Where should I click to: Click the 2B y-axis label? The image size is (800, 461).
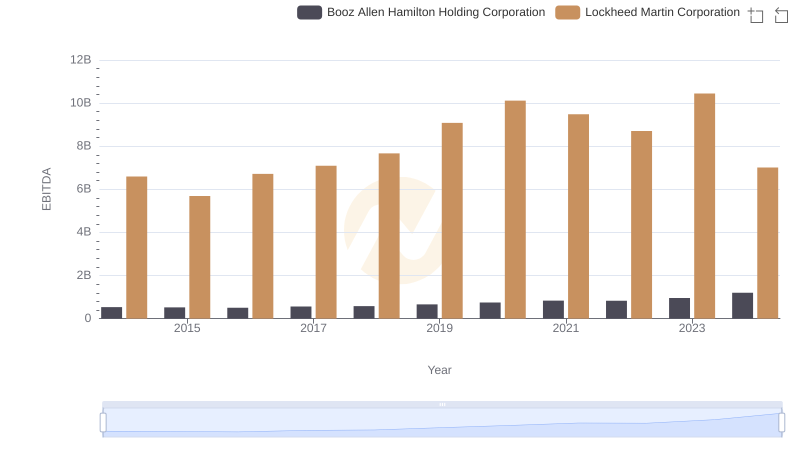coord(84,275)
